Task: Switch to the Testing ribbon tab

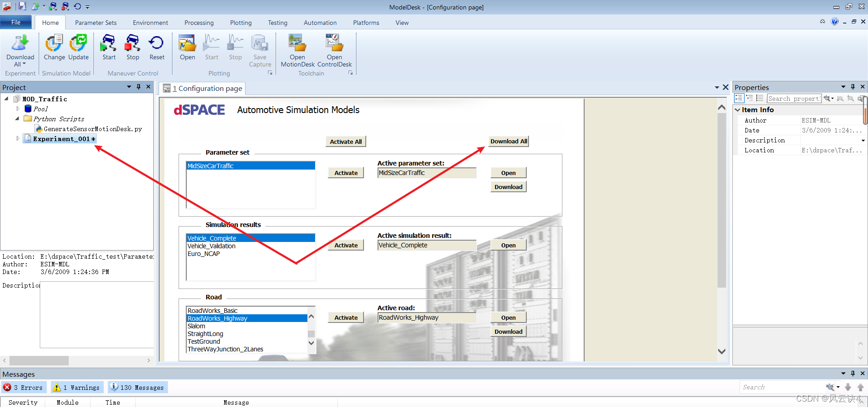Action: coord(278,23)
